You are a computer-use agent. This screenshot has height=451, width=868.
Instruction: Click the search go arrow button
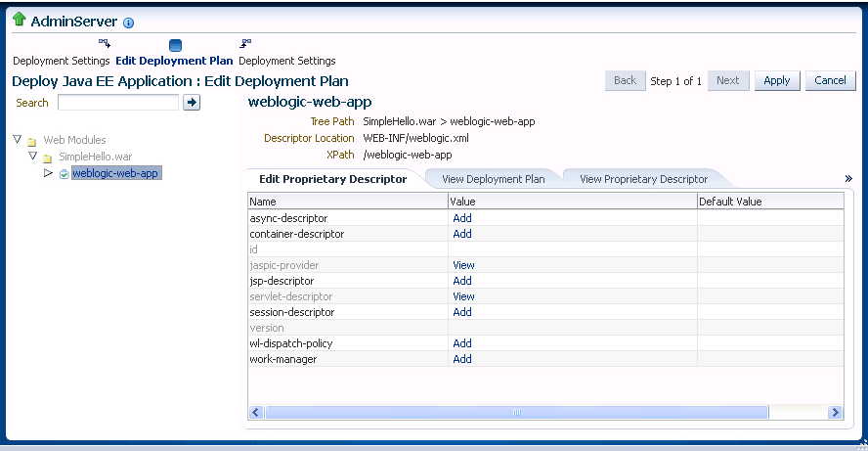click(x=192, y=103)
